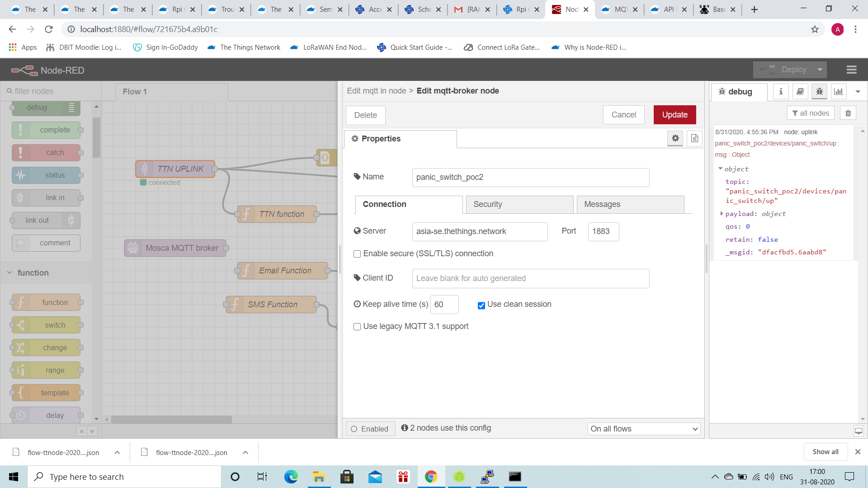Select the TTN function node

click(277, 214)
